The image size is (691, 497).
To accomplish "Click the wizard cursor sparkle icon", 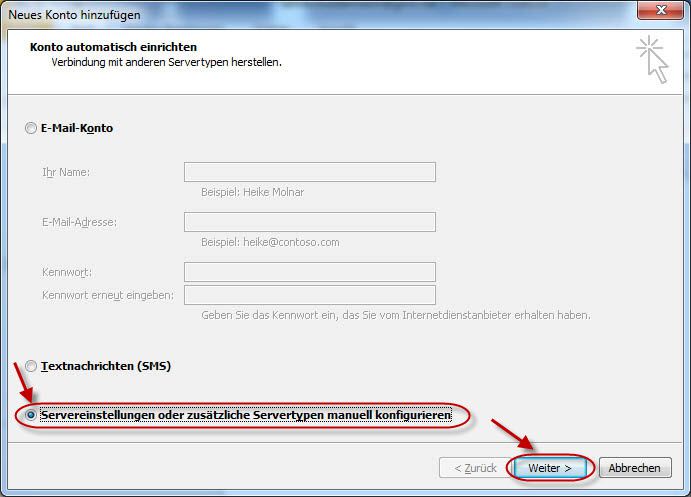I will (x=653, y=59).
